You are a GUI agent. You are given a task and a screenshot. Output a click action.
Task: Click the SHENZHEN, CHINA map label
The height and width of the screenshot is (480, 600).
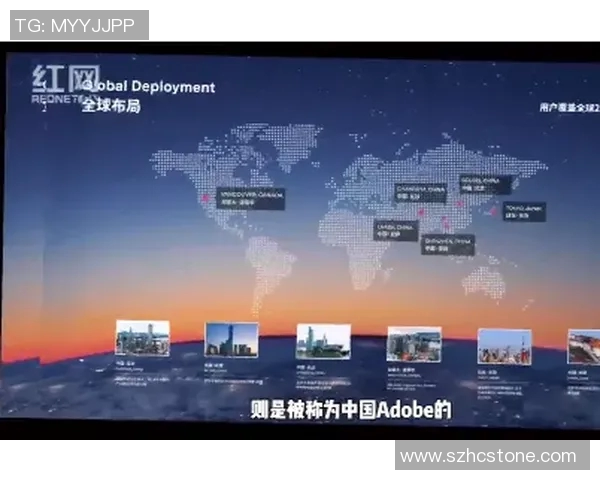[448, 245]
